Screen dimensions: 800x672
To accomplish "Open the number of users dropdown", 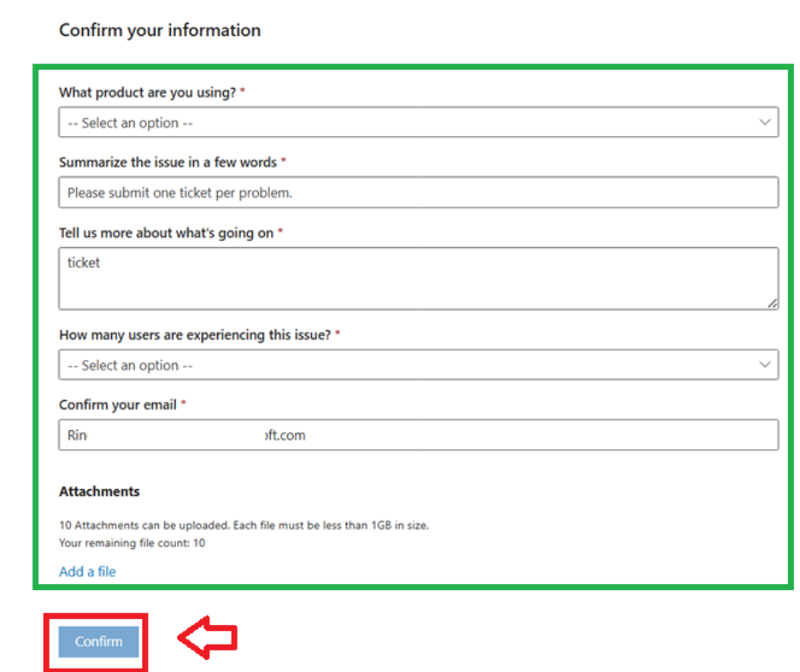I will click(418, 365).
